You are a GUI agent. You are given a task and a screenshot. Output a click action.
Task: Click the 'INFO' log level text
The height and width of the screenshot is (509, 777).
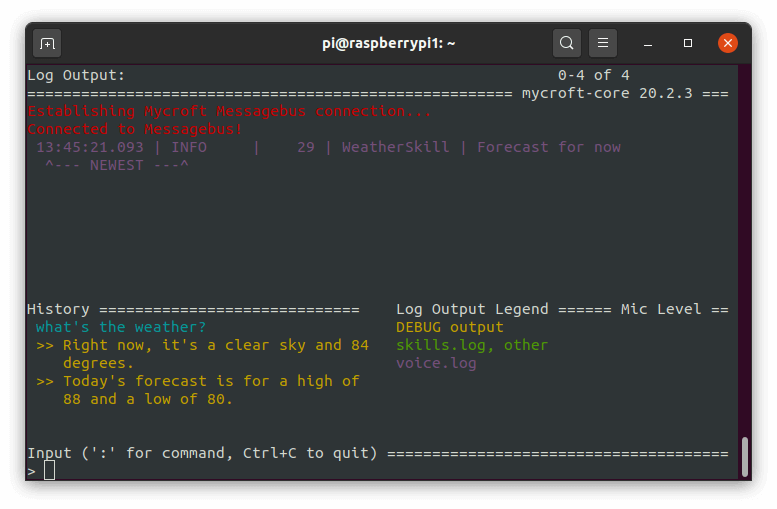point(189,147)
